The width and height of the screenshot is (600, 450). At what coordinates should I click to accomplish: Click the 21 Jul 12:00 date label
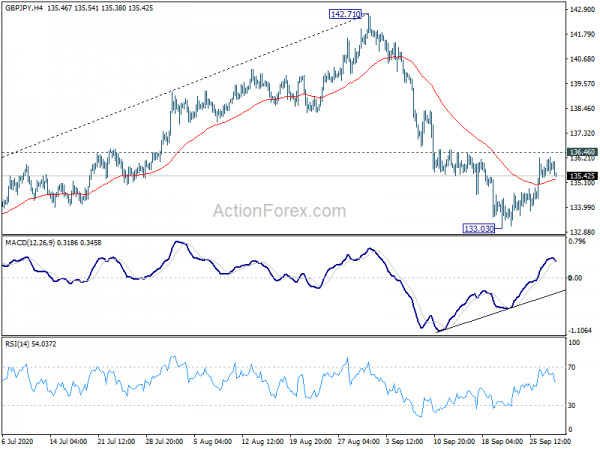(x=116, y=441)
